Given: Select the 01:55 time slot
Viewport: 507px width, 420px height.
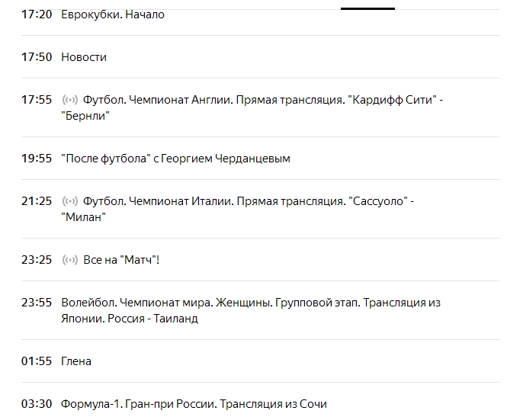Looking at the screenshot, I should click(x=37, y=361).
